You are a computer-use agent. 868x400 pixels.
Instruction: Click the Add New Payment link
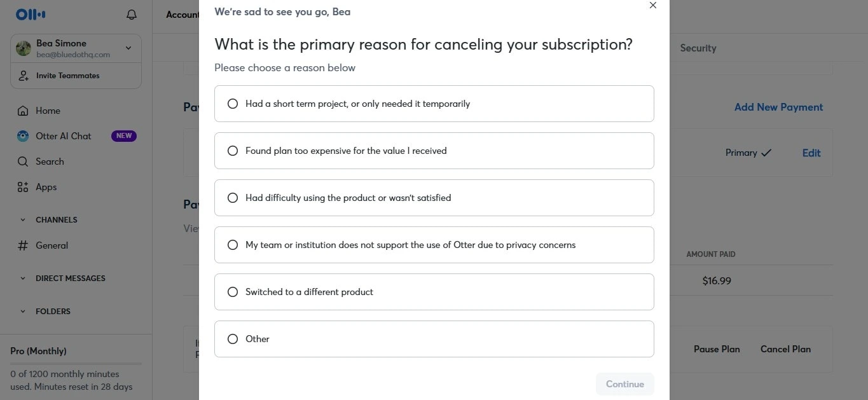778,107
